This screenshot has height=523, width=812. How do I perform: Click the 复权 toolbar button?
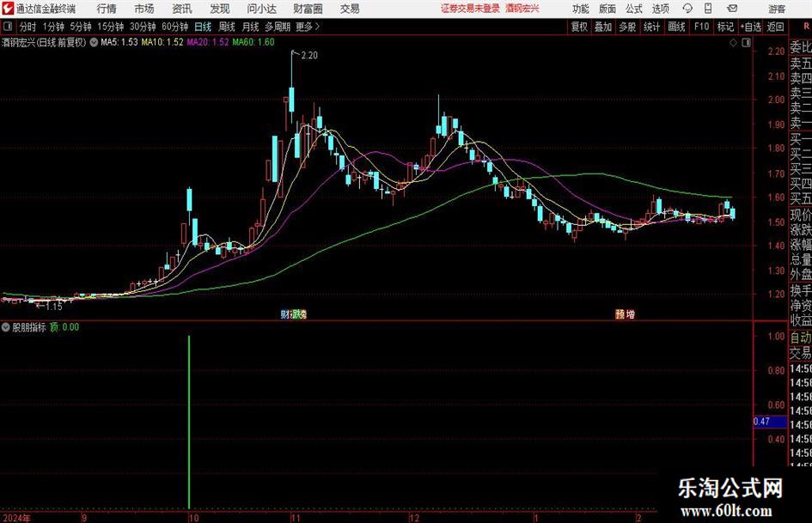[x=579, y=27]
